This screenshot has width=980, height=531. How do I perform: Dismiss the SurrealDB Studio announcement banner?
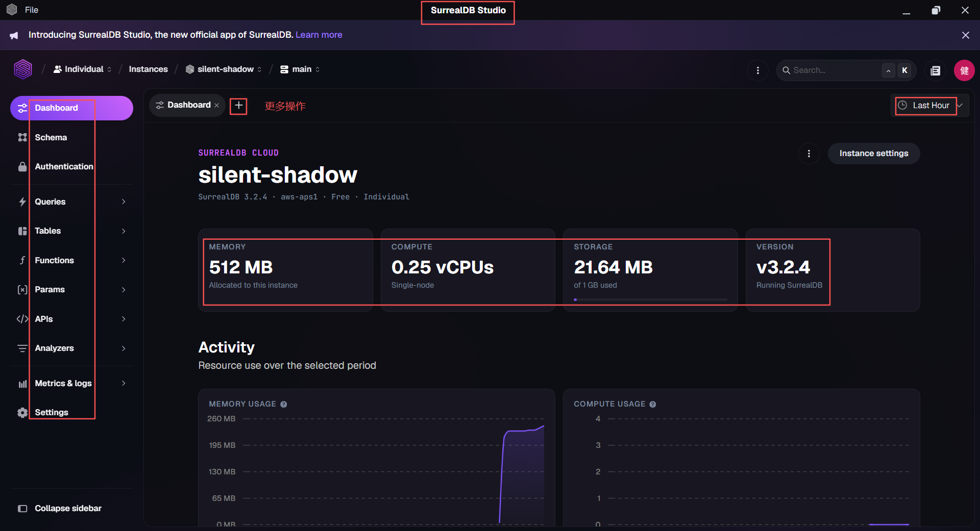[x=965, y=35]
